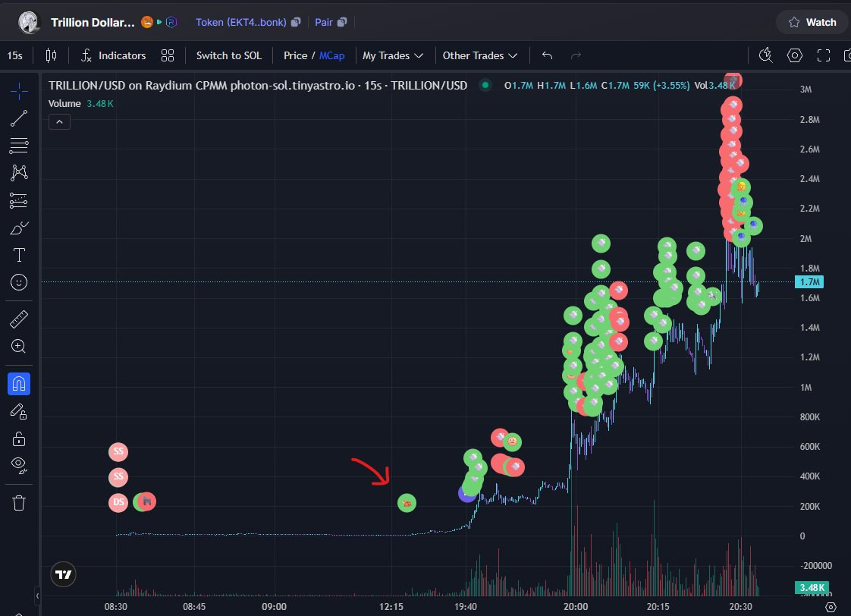Copy the Pair address

[x=342, y=22]
